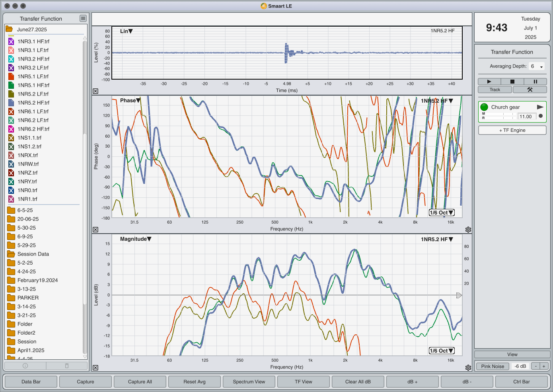Click the 1NR1.trf file icon

[x=11, y=199]
